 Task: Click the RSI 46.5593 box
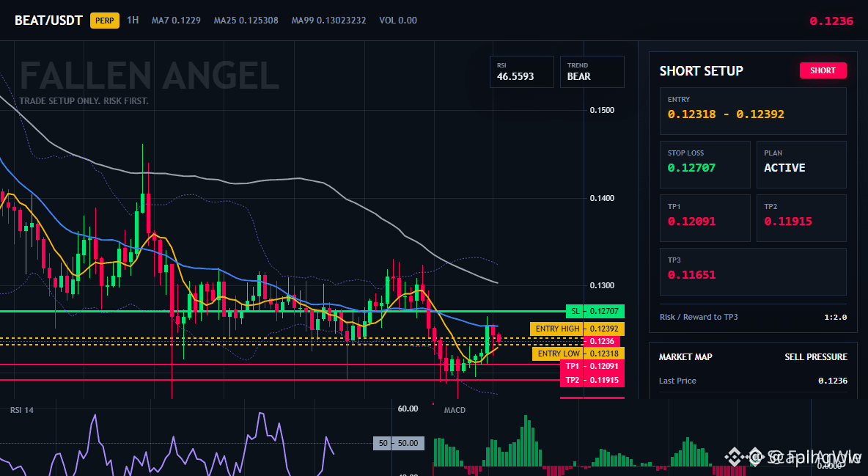[521, 72]
